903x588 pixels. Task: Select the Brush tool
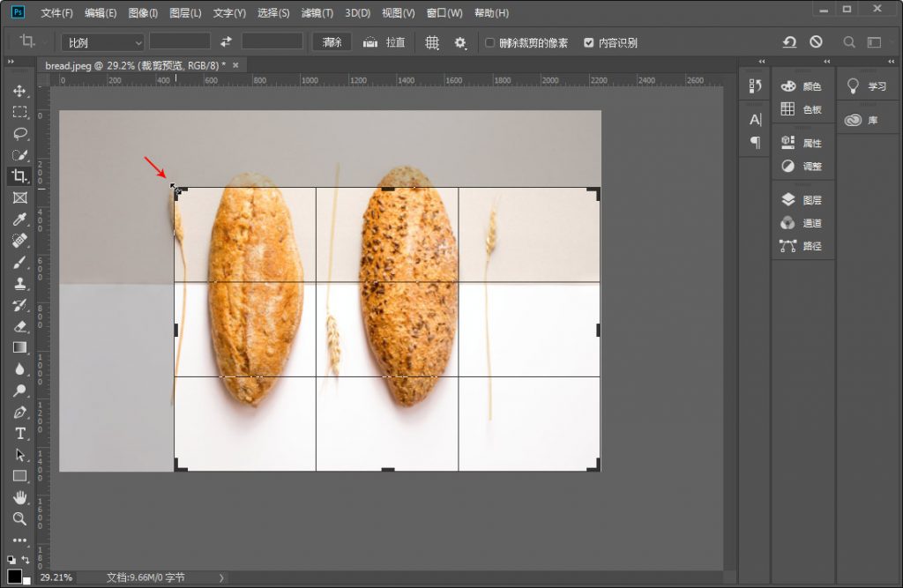(19, 262)
